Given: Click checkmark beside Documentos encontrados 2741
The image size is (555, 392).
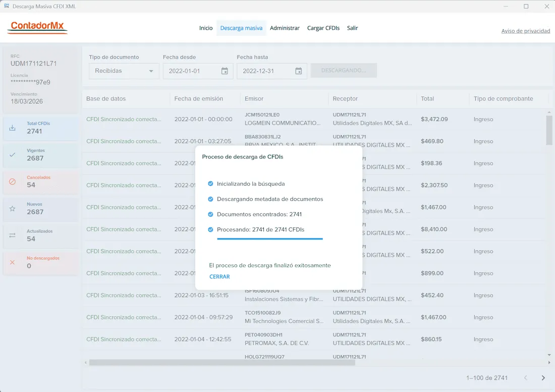Looking at the screenshot, I should point(210,213).
